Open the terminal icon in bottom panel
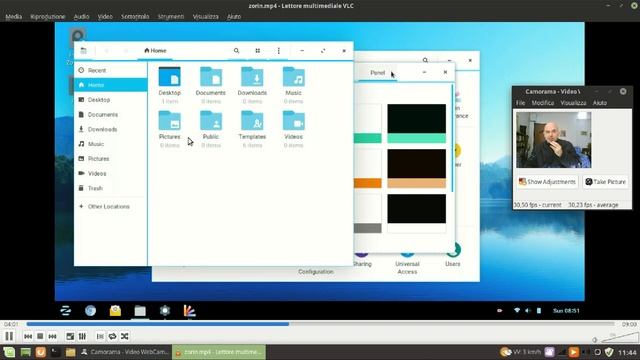 pyautogui.click(x=55, y=352)
